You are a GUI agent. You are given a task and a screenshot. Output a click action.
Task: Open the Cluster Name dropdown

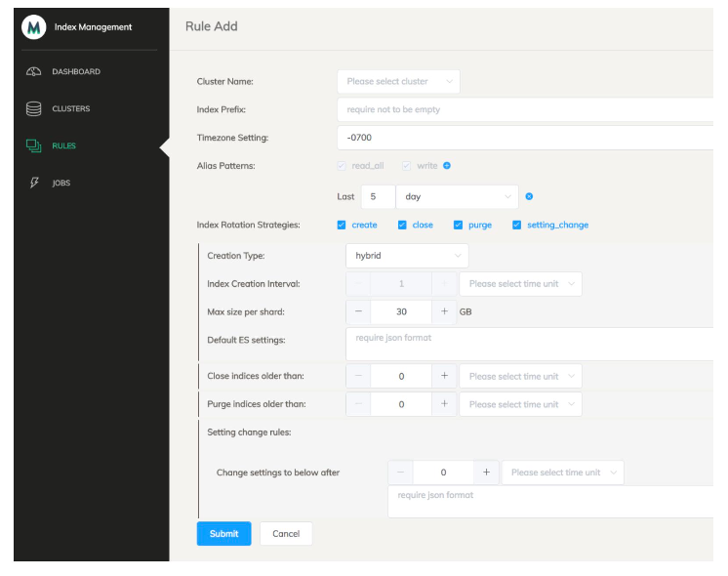point(398,81)
